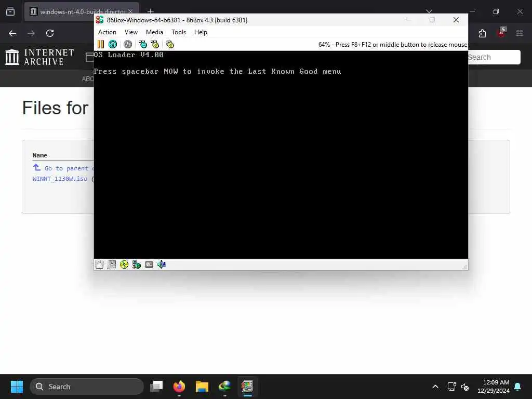
Task: Open the notification bell in taskbar
Action: point(518,387)
